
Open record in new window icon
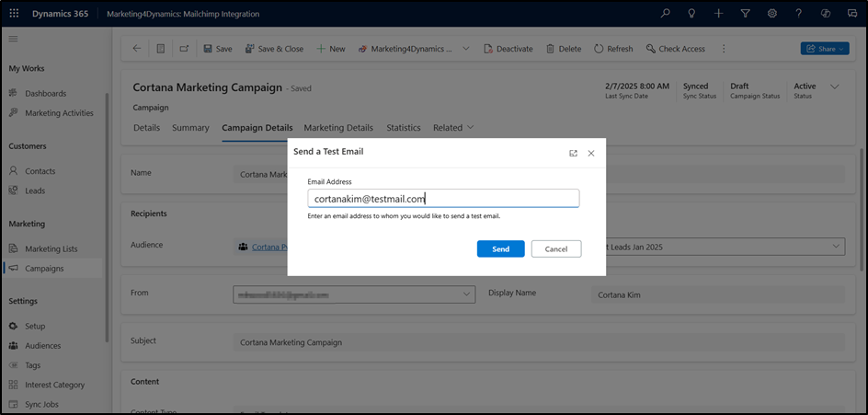[184, 49]
